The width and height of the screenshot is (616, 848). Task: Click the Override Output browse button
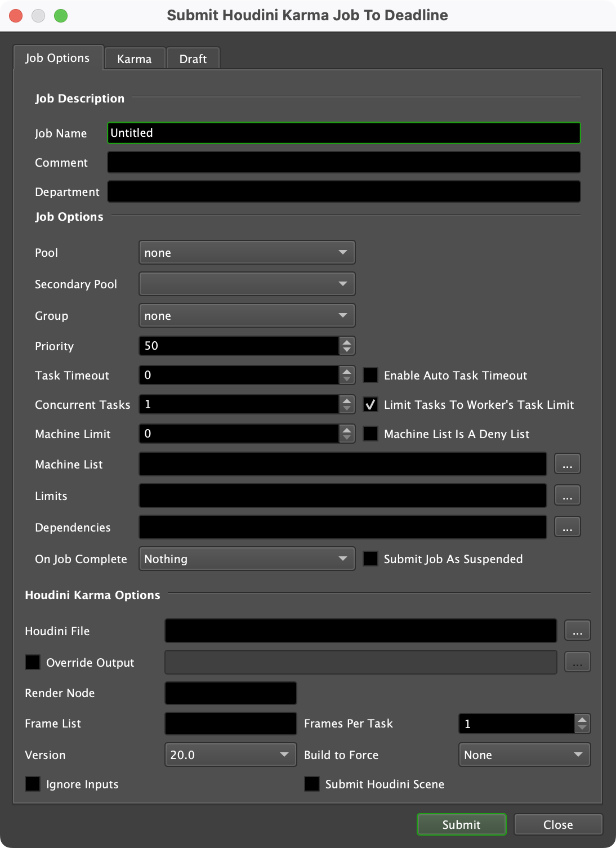pos(578,662)
